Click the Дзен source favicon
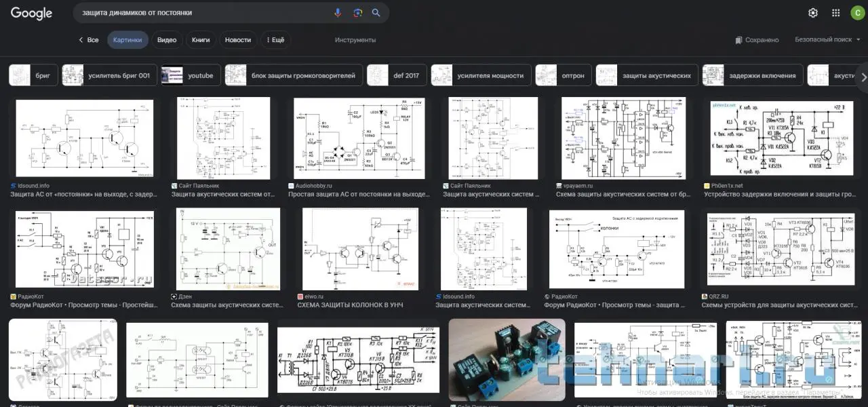 [174, 296]
